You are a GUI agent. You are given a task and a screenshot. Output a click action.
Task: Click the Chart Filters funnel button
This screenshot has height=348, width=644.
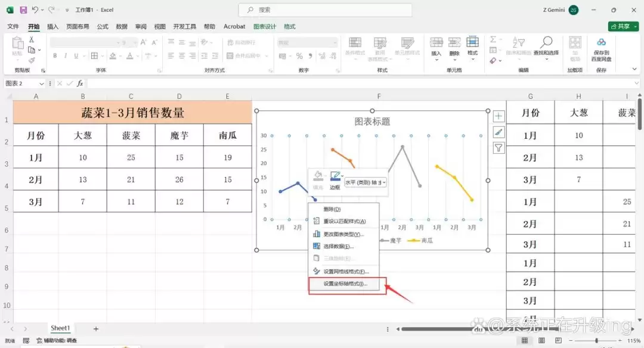click(498, 147)
